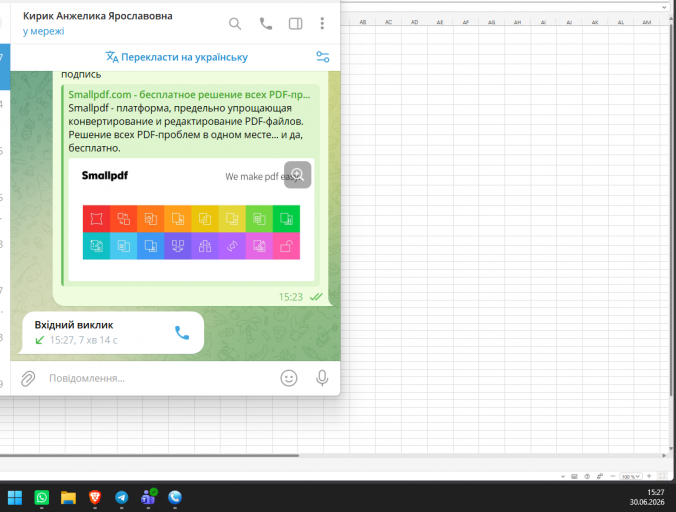Click the keyboard-style icon in spreadsheet status bar
Screen dimensions: 676x512
point(574,476)
